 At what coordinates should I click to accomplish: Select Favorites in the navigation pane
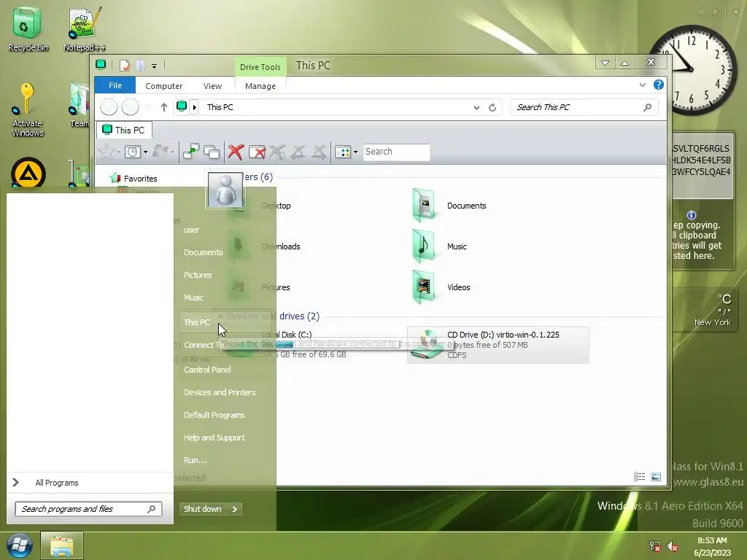point(140,179)
